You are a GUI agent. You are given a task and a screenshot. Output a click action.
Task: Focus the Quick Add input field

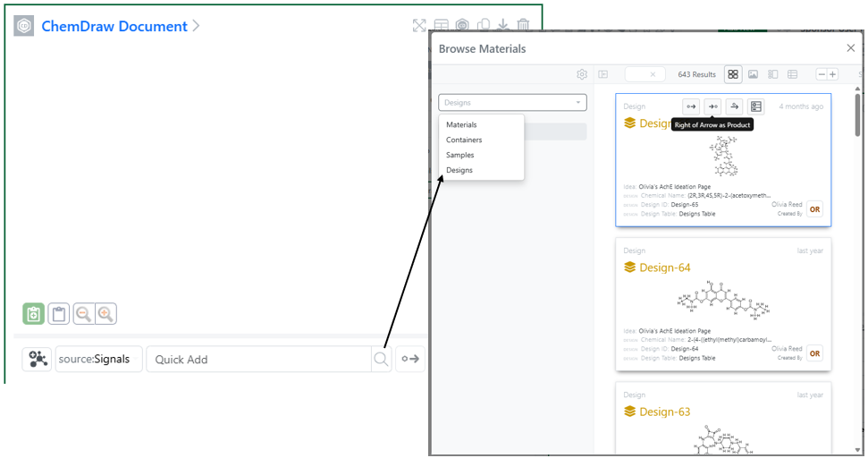click(x=258, y=359)
